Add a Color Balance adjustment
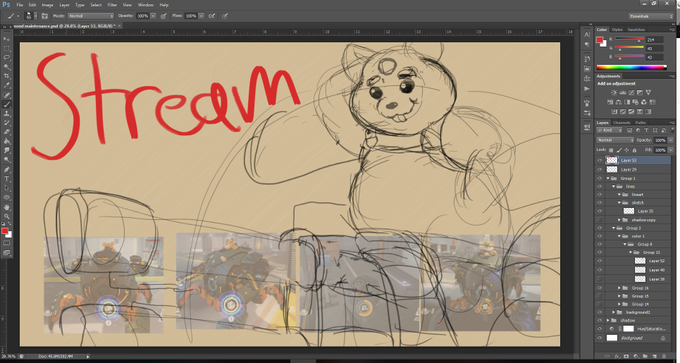The image size is (680, 363). 619,102
